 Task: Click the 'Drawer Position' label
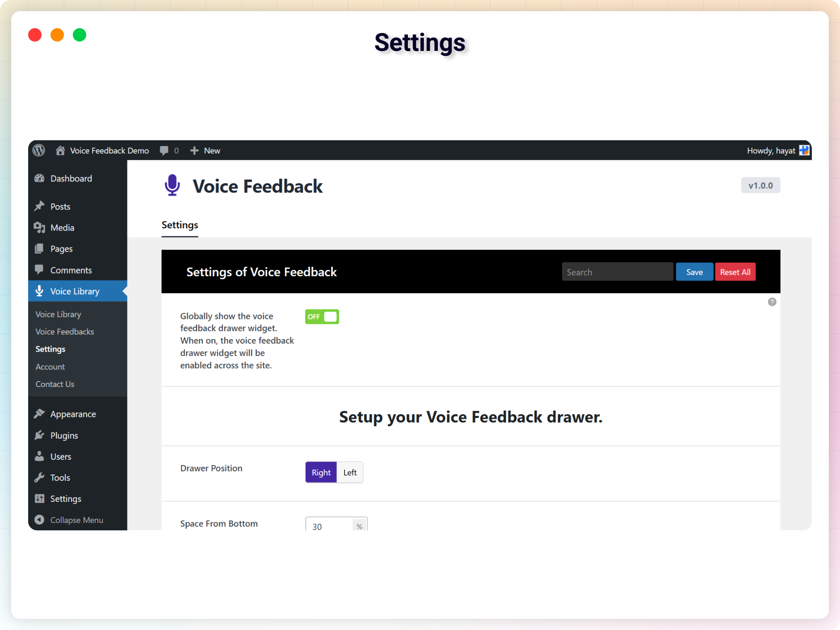[x=211, y=468]
